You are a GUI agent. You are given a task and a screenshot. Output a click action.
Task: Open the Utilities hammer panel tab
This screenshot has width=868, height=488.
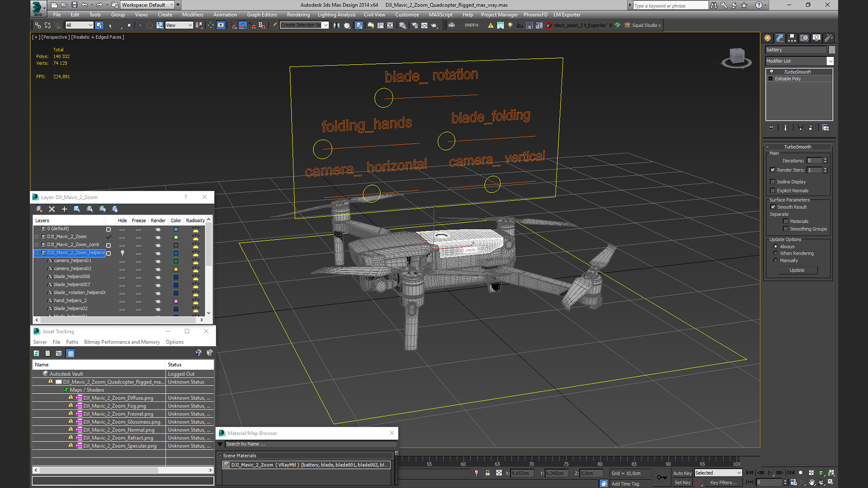point(829,38)
